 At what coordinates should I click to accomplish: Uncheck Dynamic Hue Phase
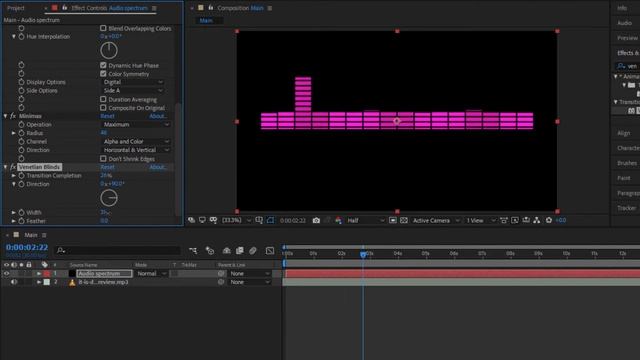pos(103,65)
